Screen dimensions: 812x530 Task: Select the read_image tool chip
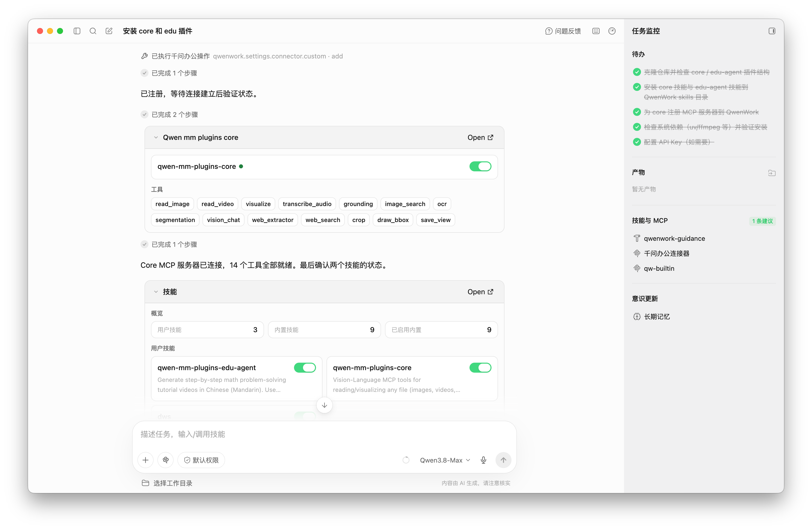tap(172, 204)
